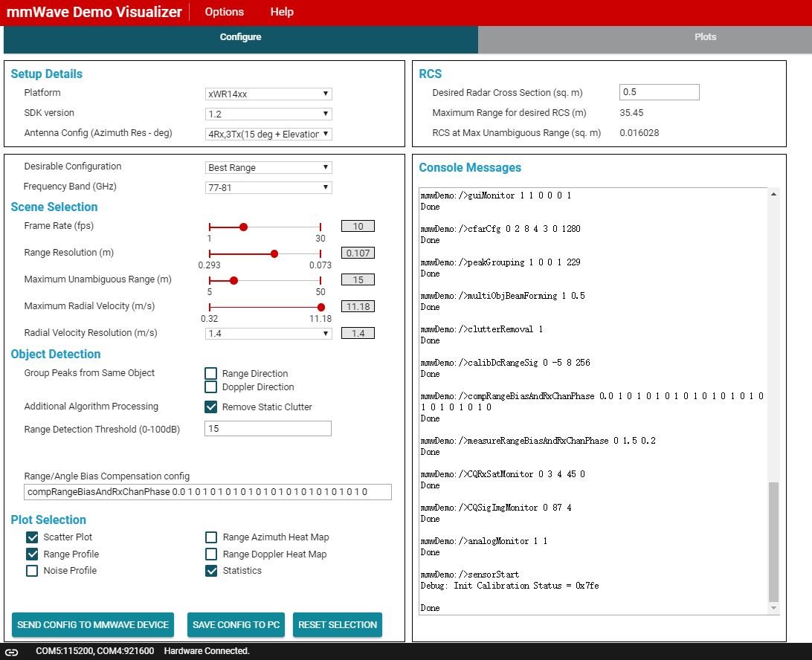Click the Maximum Range value 35.45
Viewport: 812px width, 660px height.
coord(631,113)
